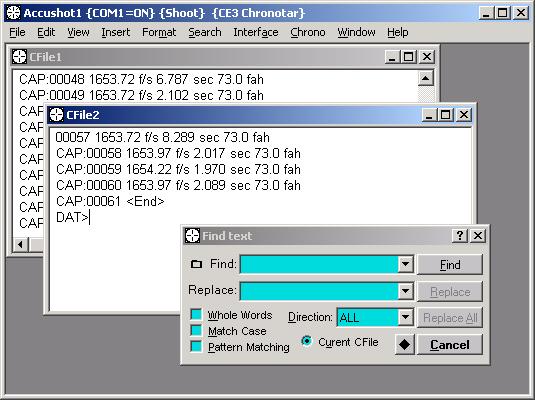Click into the Find text input field
This screenshot has height=400, width=535.
(x=319, y=264)
